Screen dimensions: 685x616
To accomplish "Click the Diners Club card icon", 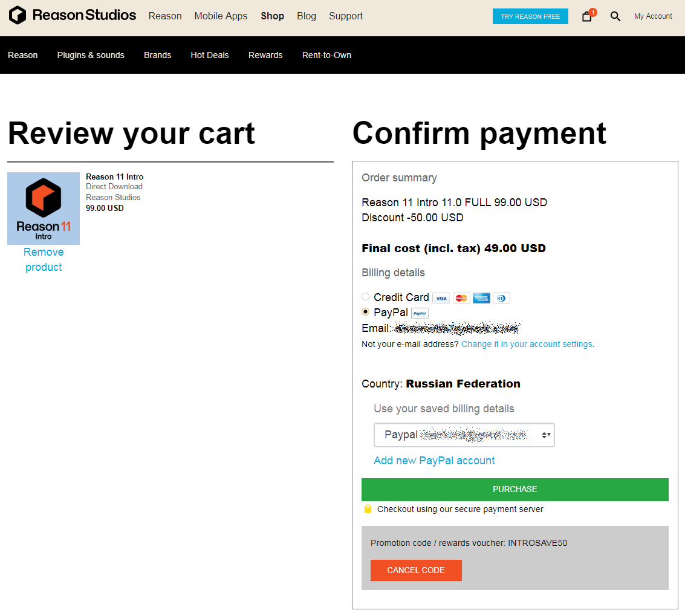I will coord(502,298).
